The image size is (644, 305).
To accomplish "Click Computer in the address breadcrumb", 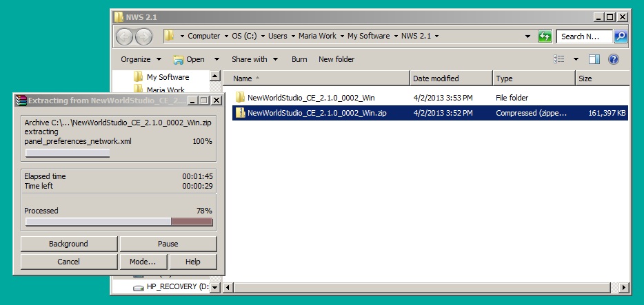I will point(203,36).
